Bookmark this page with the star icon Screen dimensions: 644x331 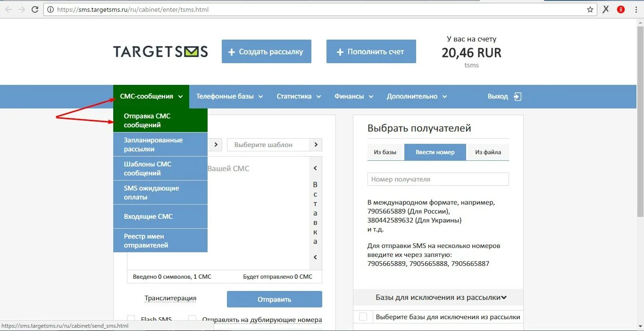click(590, 9)
